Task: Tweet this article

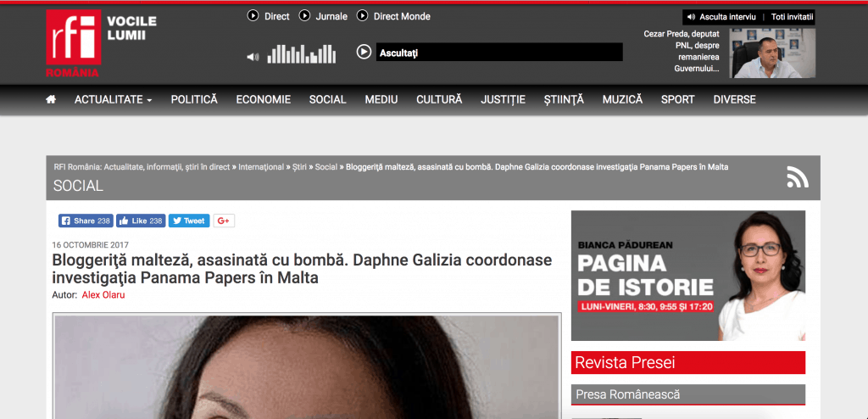Action: (x=189, y=221)
